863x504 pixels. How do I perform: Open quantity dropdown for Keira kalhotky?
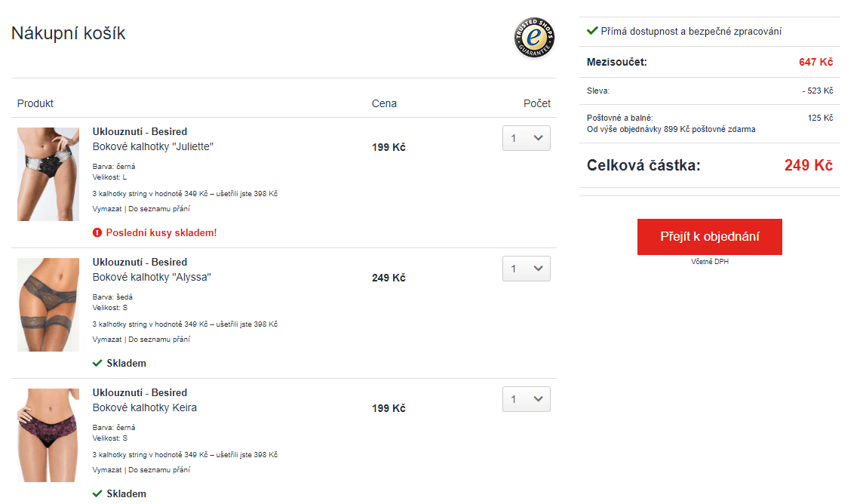point(526,399)
